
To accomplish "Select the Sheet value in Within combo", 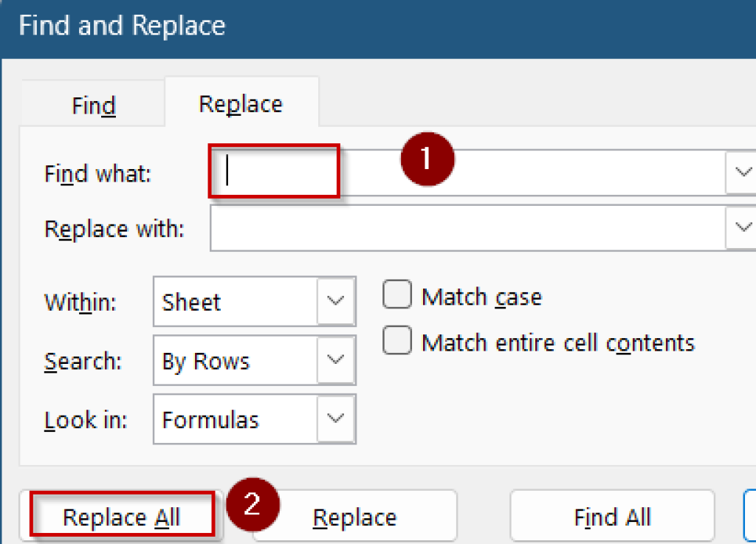I will click(x=221, y=301).
